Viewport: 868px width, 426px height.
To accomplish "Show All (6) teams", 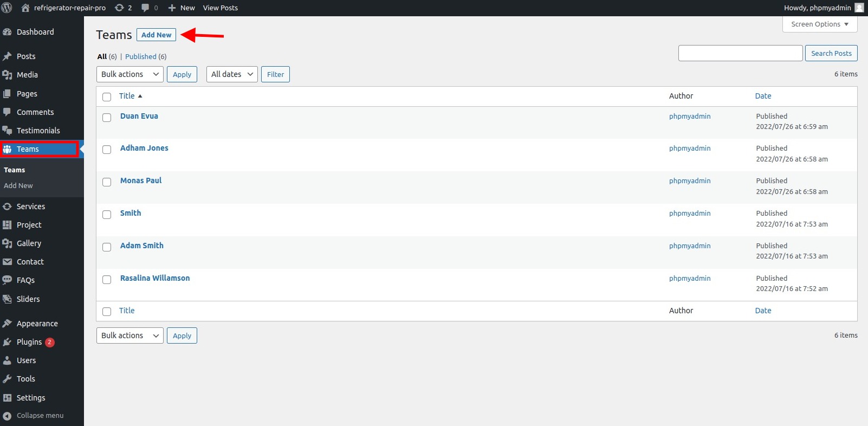I will pos(107,56).
